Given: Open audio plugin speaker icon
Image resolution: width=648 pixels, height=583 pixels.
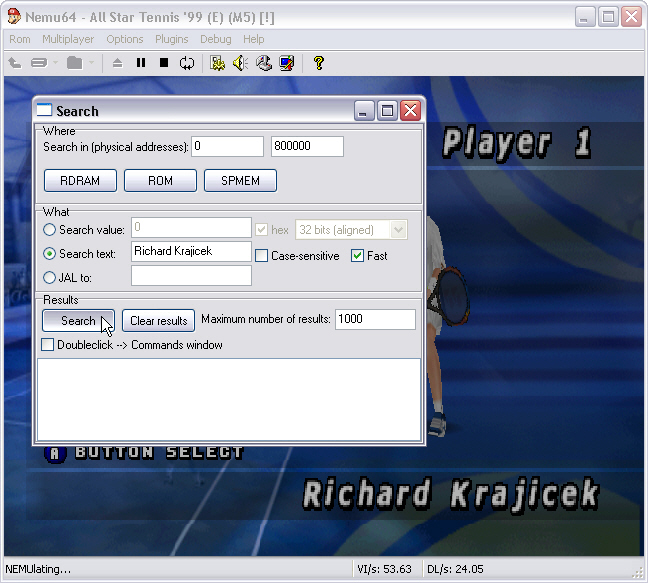Looking at the screenshot, I should [241, 63].
